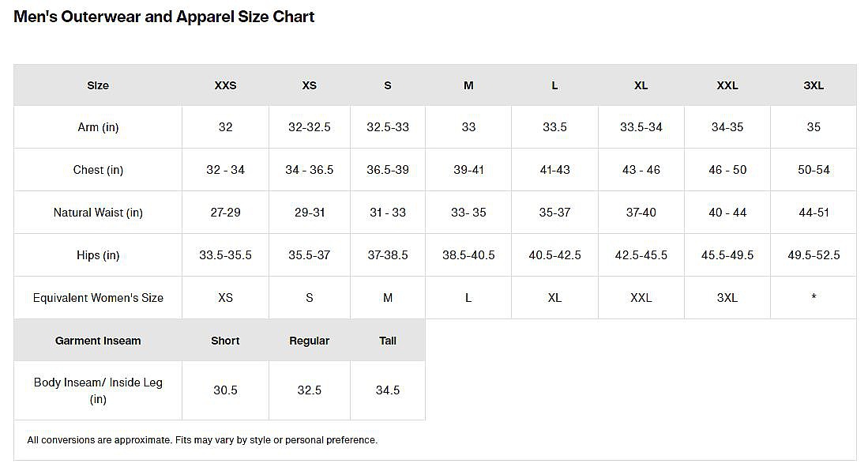Select the Garment Inseam header cell
Image resolution: width=868 pixels, height=471 pixels.
coord(98,341)
